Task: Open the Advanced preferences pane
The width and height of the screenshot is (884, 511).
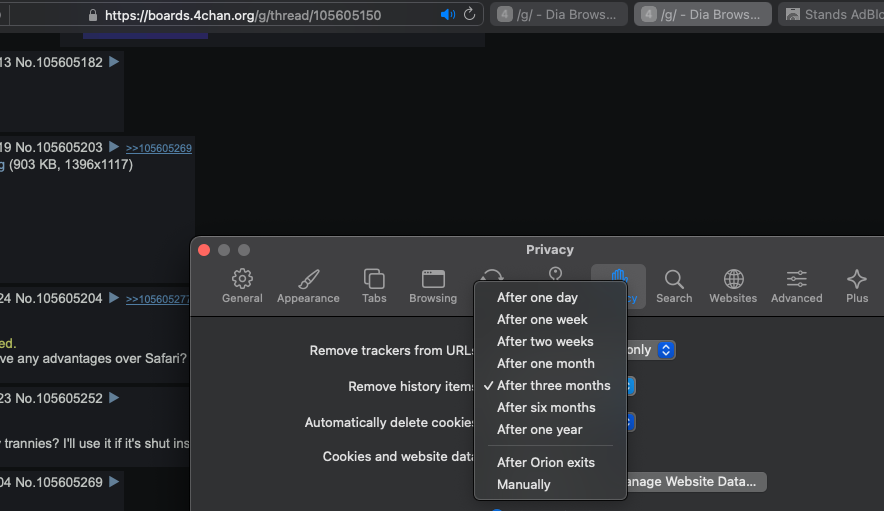Action: [797, 286]
